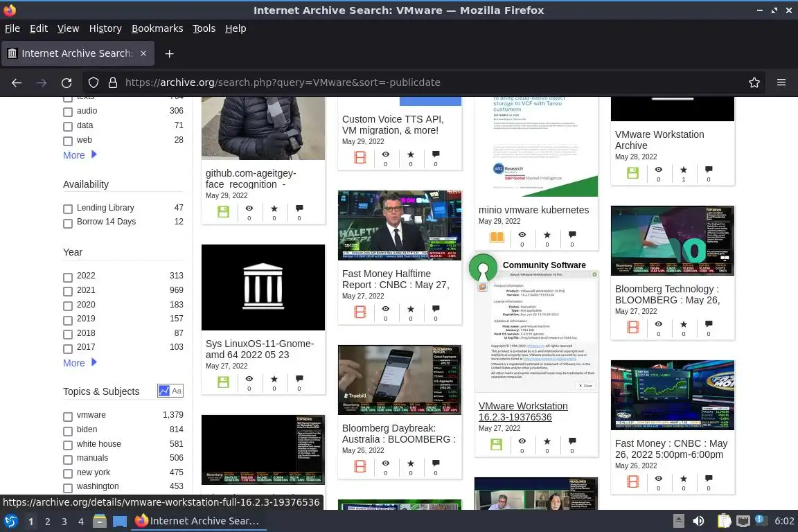The height and width of the screenshot is (532, 798).
Task: Click the software icon on VMware Workstation Archive card
Action: 632,172
